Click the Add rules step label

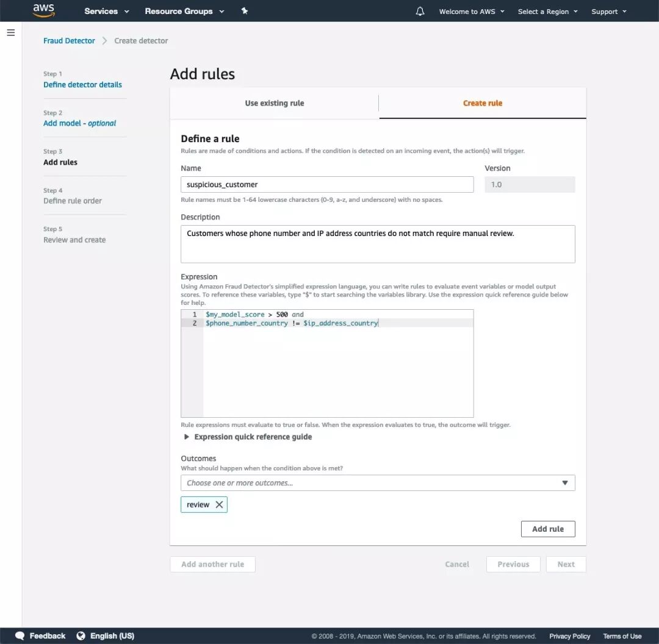pyautogui.click(x=60, y=162)
